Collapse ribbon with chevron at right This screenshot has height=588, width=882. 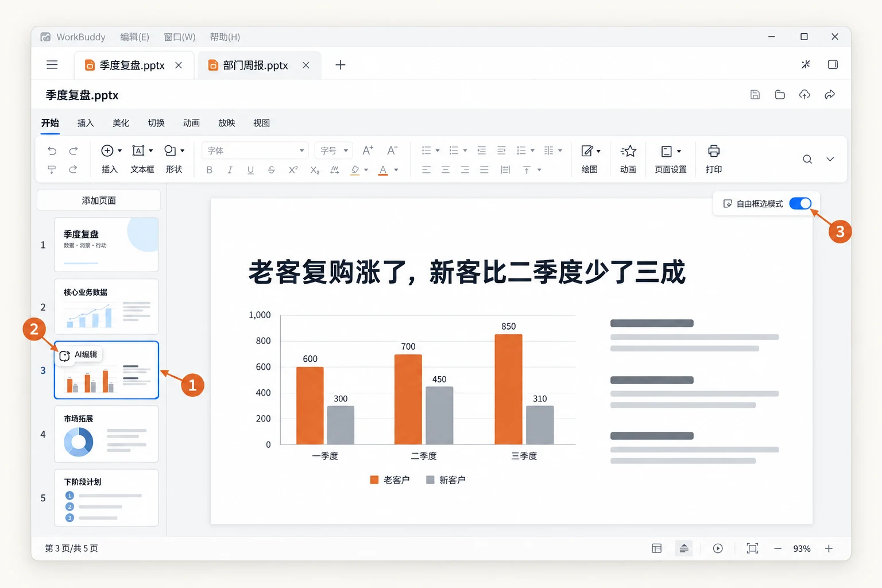point(830,159)
